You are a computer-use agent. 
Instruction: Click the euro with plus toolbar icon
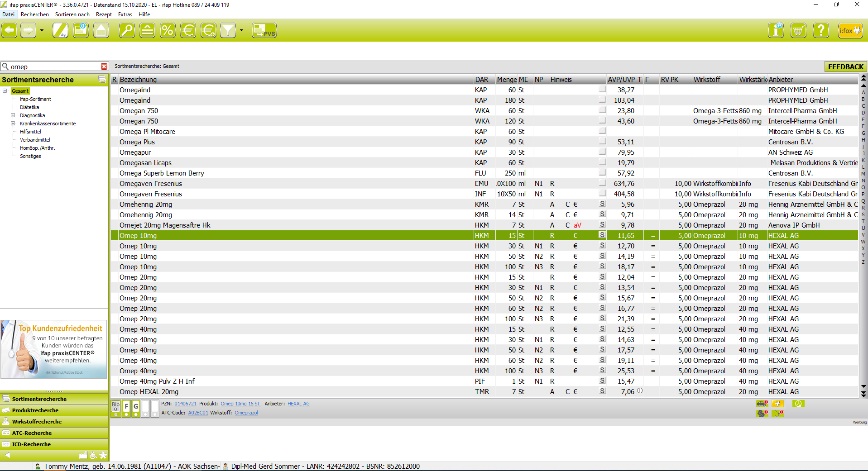click(x=208, y=31)
